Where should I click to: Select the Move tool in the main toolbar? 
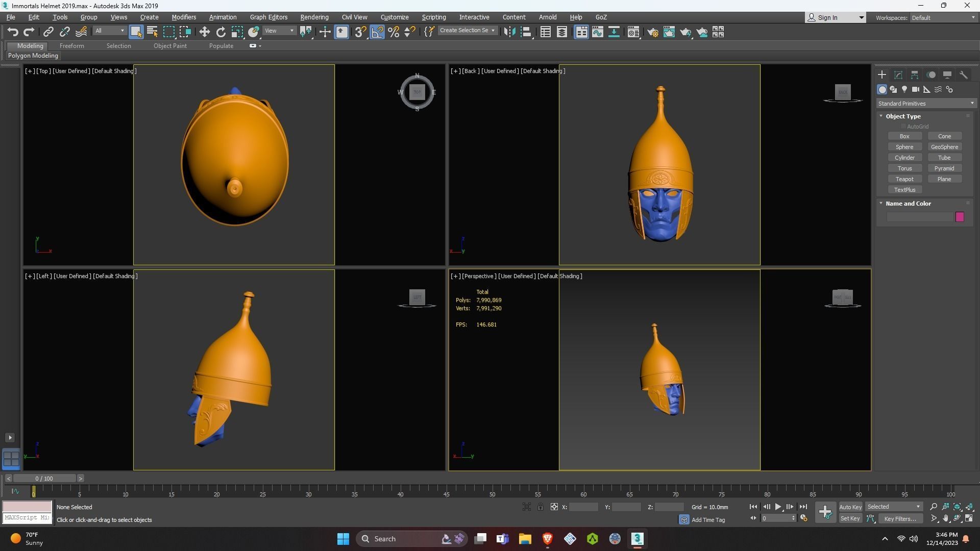pos(204,32)
